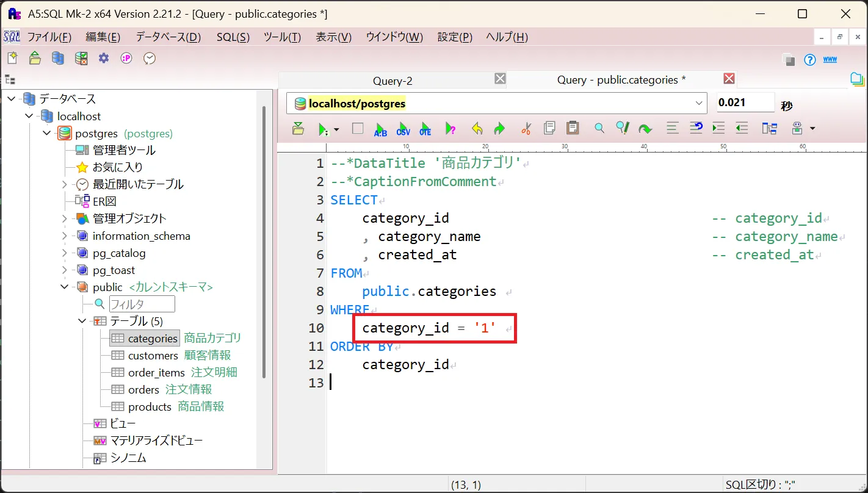The height and width of the screenshot is (493, 868).
Task: Select the customers table in tree
Action: [x=153, y=355]
